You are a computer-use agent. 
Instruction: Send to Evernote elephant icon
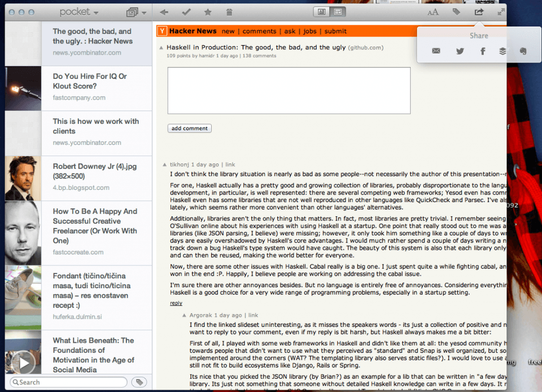523,51
